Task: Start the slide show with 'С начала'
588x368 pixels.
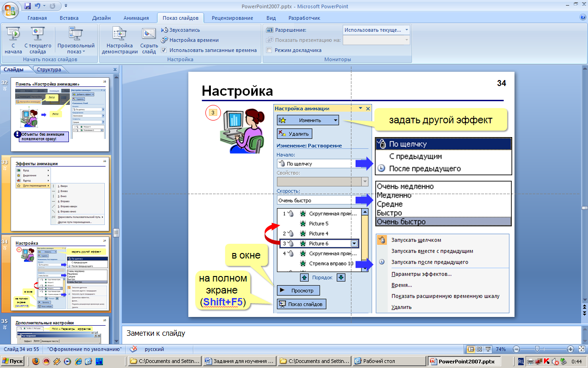Action: pyautogui.click(x=13, y=40)
